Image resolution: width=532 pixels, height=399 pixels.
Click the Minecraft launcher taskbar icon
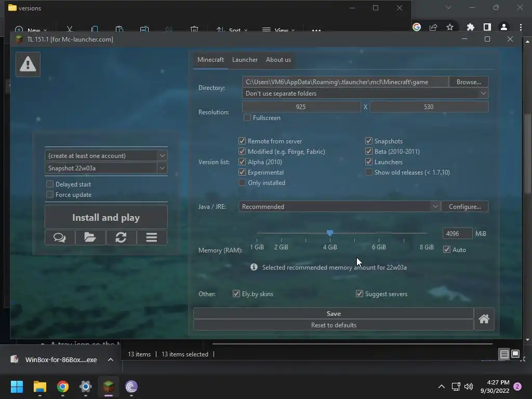(109, 387)
